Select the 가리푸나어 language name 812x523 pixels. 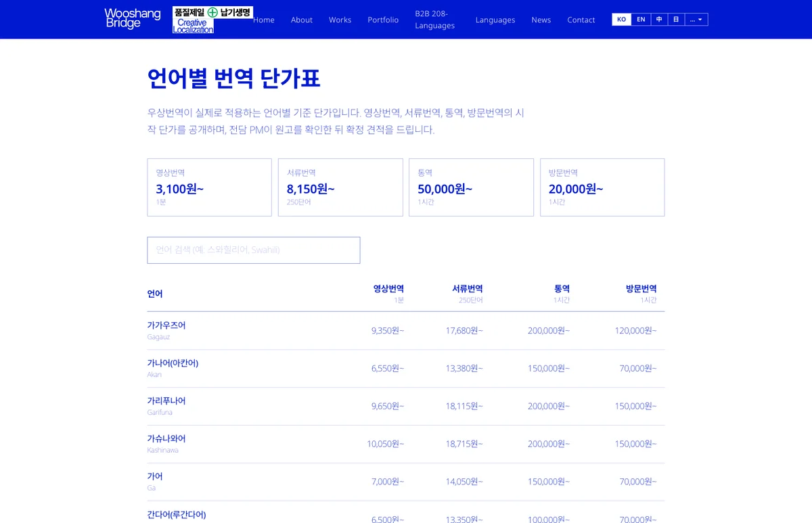pos(166,401)
